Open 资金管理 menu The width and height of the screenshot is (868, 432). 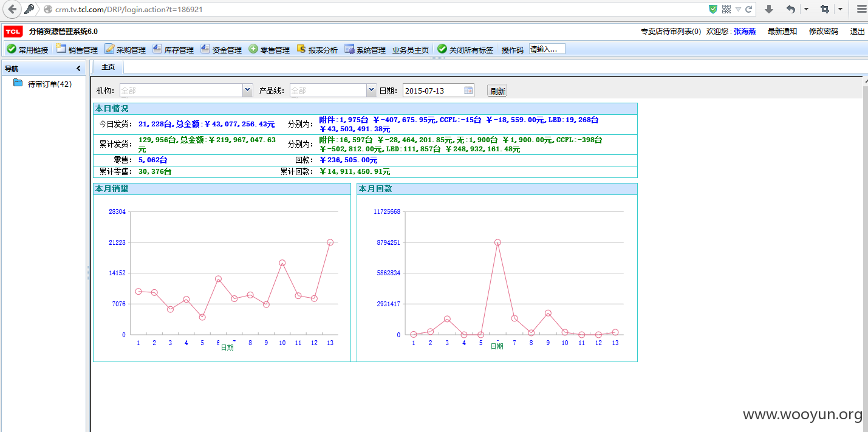pyautogui.click(x=221, y=50)
